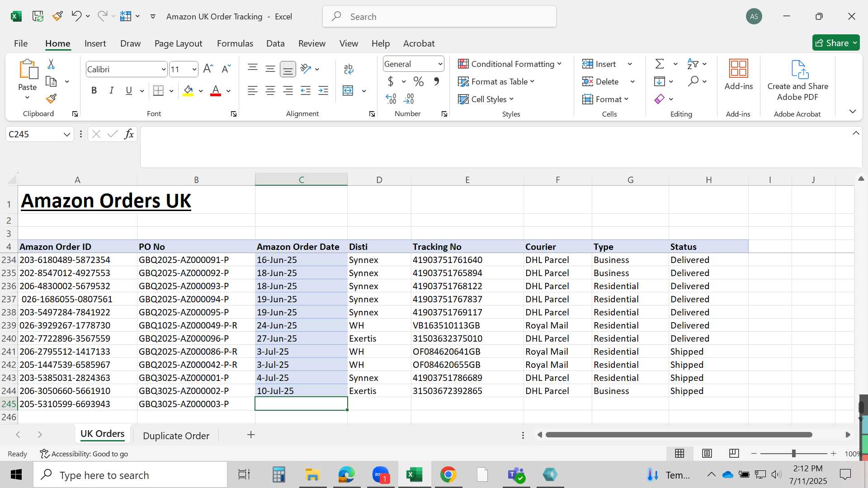This screenshot has width=868, height=488.
Task: Adjust the zoom slider handle
Action: (x=793, y=453)
